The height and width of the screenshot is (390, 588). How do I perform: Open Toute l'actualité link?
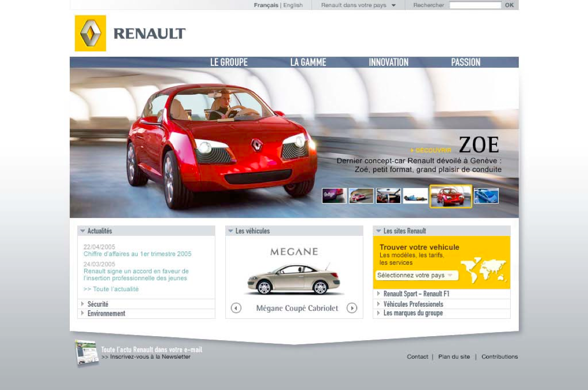tap(111, 289)
